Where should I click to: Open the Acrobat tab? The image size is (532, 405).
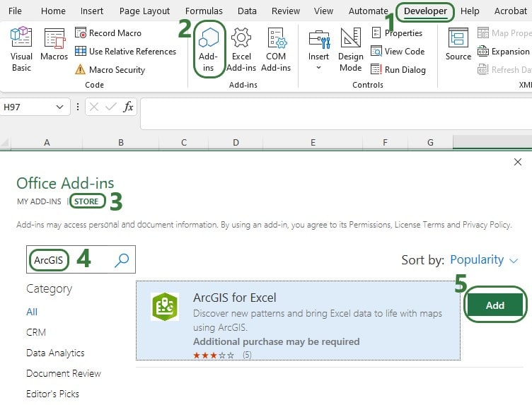(x=510, y=11)
